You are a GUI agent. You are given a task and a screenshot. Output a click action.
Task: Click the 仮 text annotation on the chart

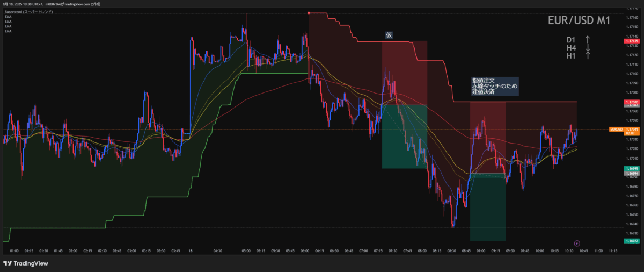389,35
